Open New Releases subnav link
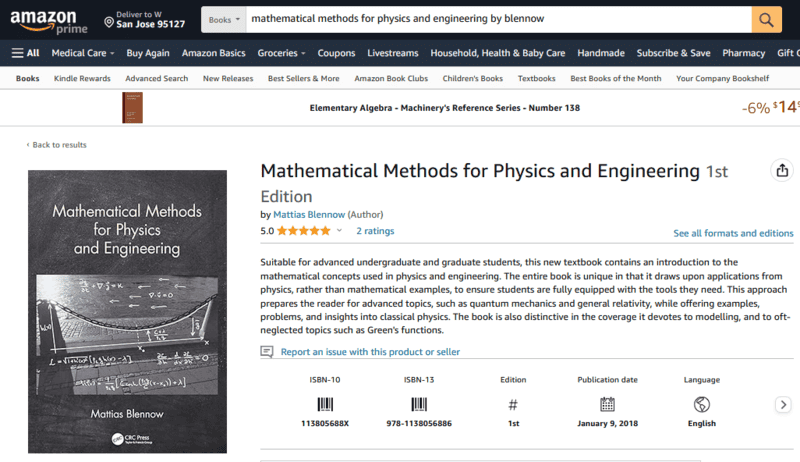800x462 pixels. (228, 79)
